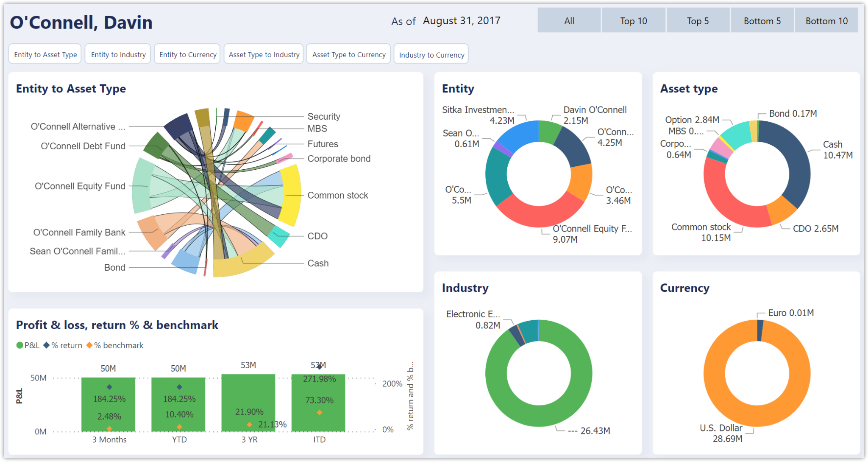Image resolution: width=868 pixels, height=462 pixels.
Task: Click the ITD bar in P&L chart
Action: (x=319, y=403)
